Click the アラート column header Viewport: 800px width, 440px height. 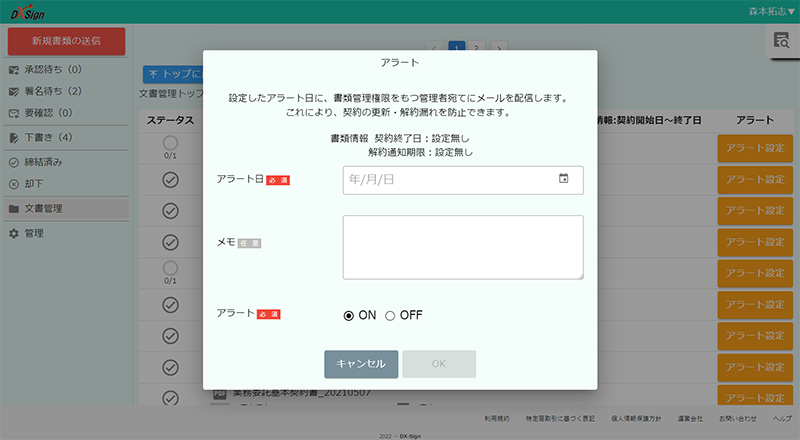tap(755, 120)
